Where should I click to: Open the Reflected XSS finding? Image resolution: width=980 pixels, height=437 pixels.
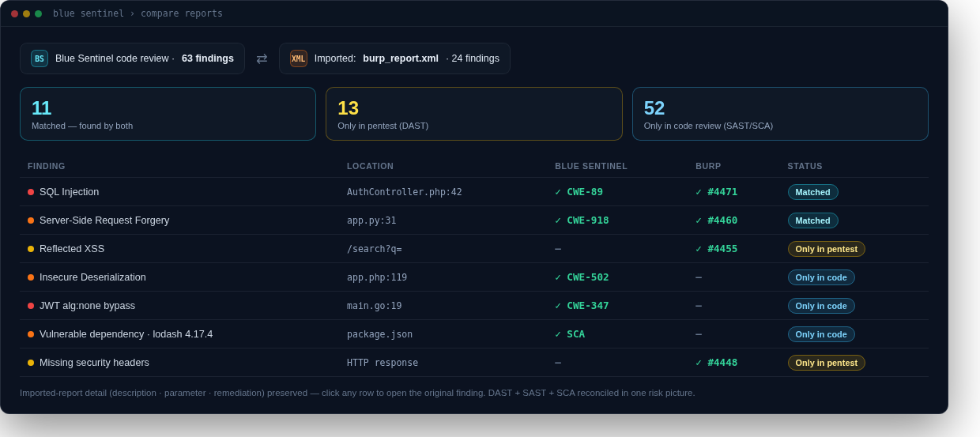[x=474, y=249]
